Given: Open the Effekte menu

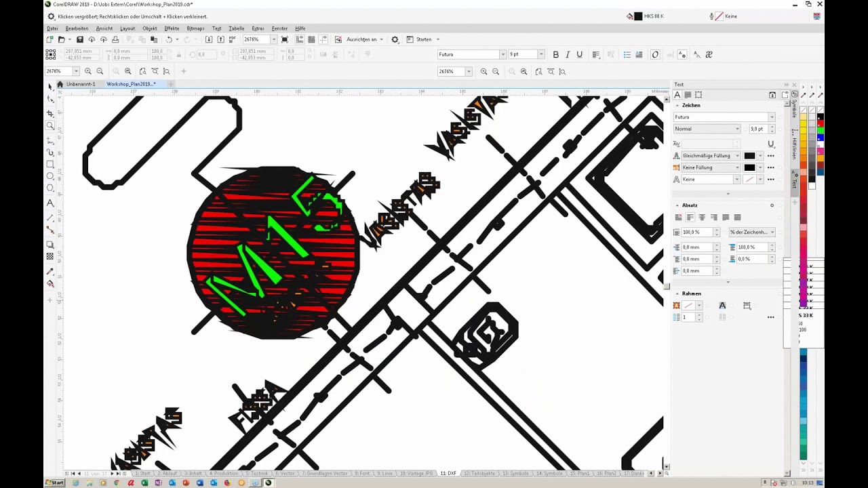Looking at the screenshot, I should pos(172,28).
